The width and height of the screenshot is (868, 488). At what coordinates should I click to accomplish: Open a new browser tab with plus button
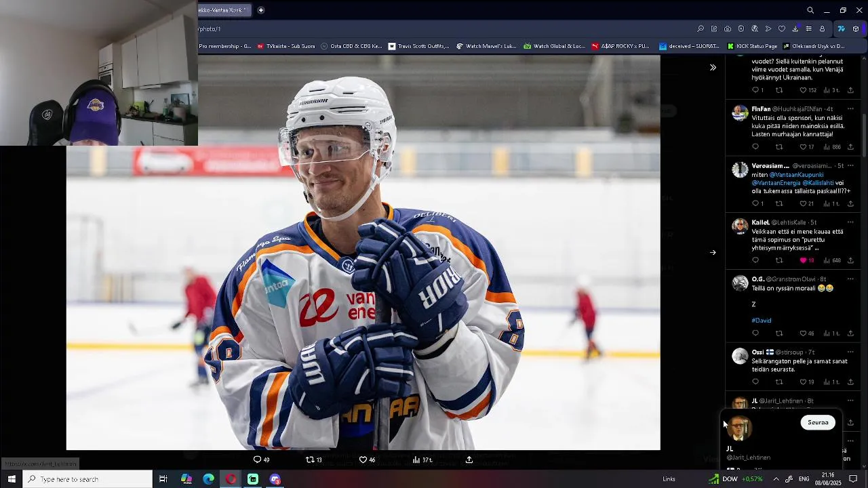pyautogui.click(x=260, y=10)
